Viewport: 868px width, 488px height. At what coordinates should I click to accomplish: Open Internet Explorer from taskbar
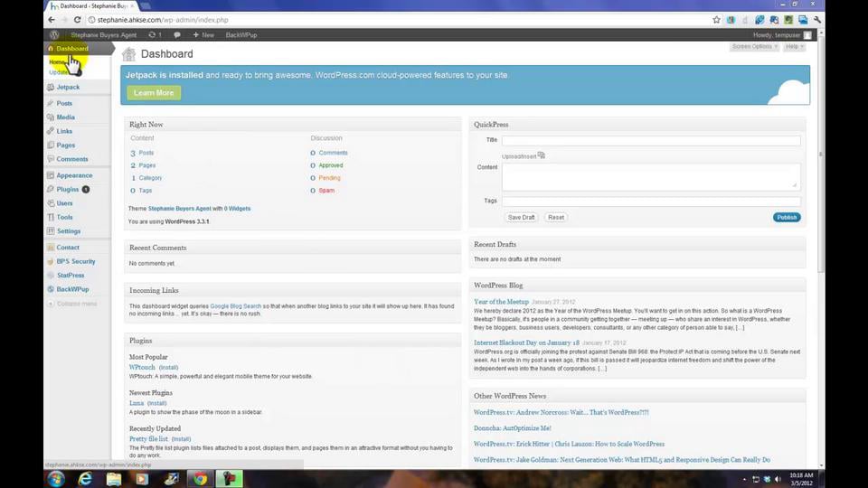pos(85,479)
